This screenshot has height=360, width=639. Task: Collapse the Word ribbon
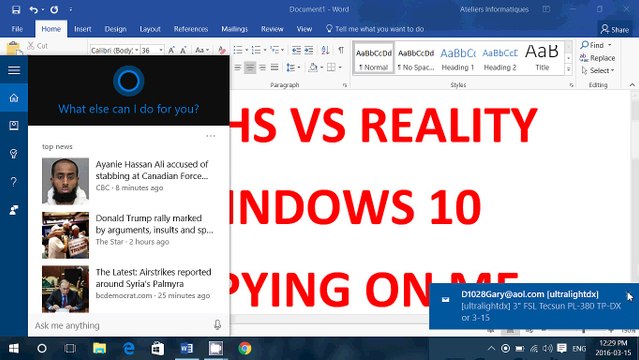click(x=632, y=85)
